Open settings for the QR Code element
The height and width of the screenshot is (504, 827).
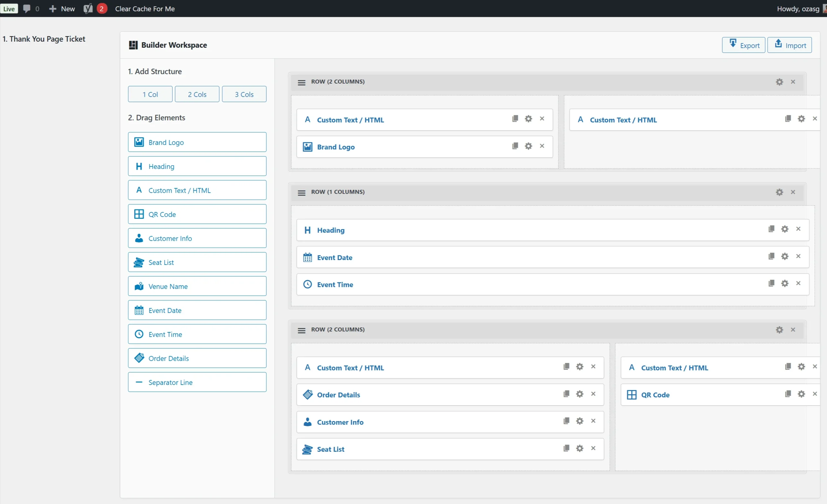tap(801, 394)
